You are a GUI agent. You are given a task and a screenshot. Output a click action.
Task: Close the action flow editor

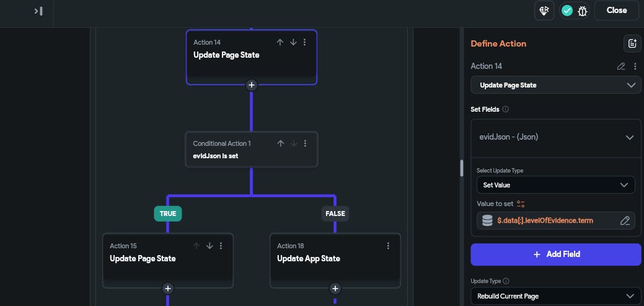[617, 11]
